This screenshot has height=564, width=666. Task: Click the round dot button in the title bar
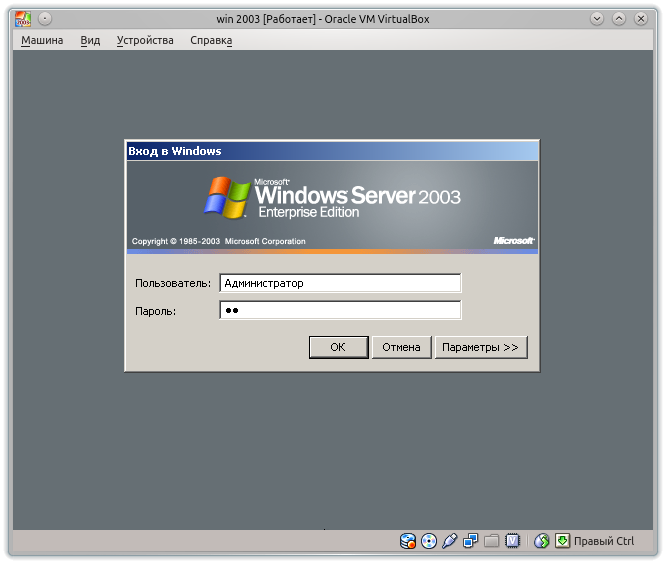click(45, 19)
